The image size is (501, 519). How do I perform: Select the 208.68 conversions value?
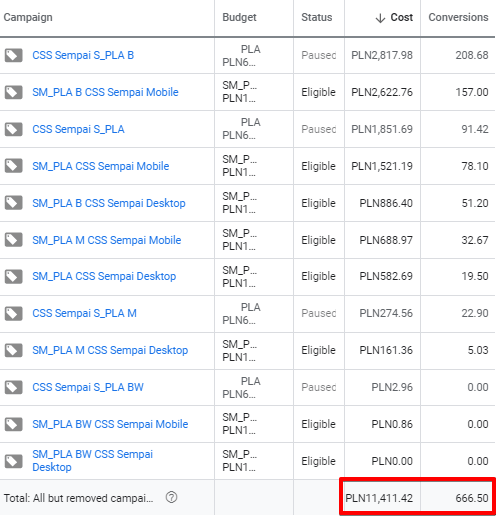click(472, 55)
